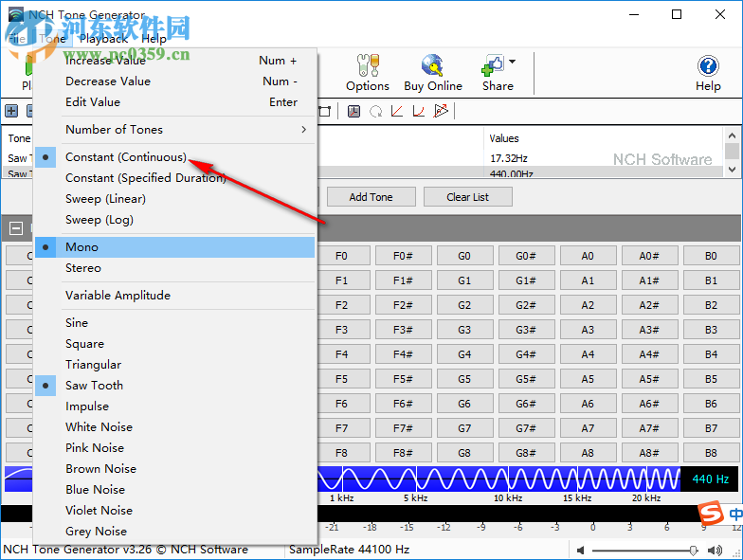
Task: Click the circular arrow toolbar icon
Action: (x=375, y=112)
